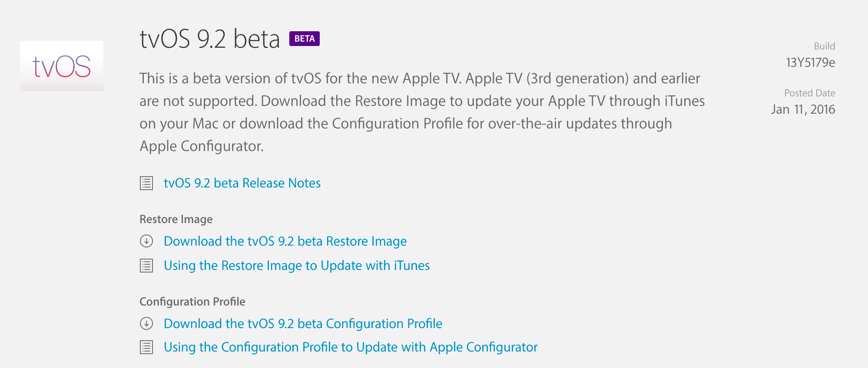Click the build number 13Y5179e
The height and width of the screenshot is (368, 868).
[810, 62]
